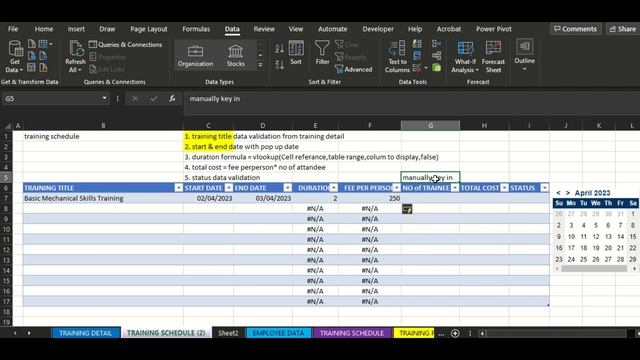Open the TRAINING TITLE filter dropdown
The width and height of the screenshot is (640, 360).
(178, 188)
